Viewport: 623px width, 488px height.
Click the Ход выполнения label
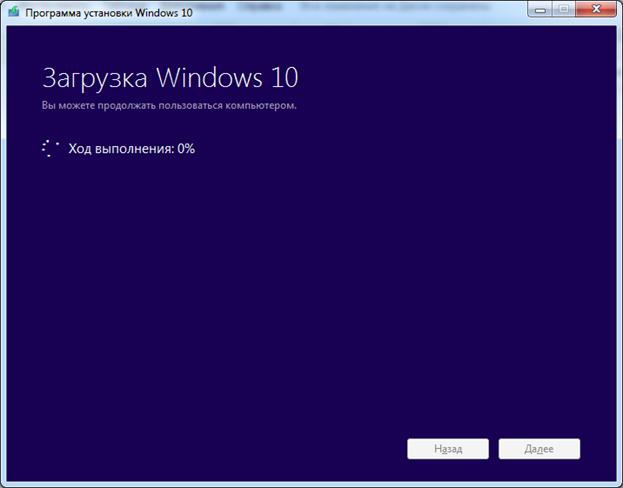(x=120, y=149)
